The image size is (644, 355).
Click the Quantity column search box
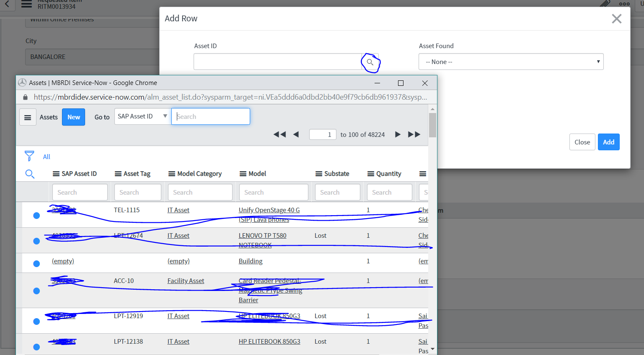pos(390,192)
